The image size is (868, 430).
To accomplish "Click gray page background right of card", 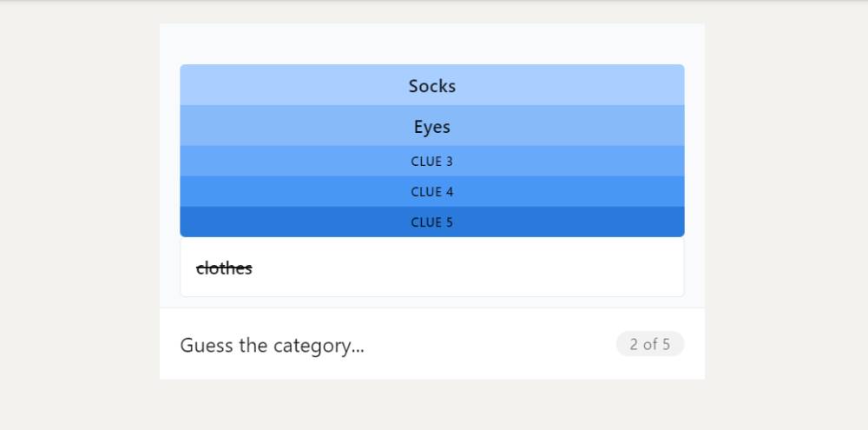I will coord(786,215).
